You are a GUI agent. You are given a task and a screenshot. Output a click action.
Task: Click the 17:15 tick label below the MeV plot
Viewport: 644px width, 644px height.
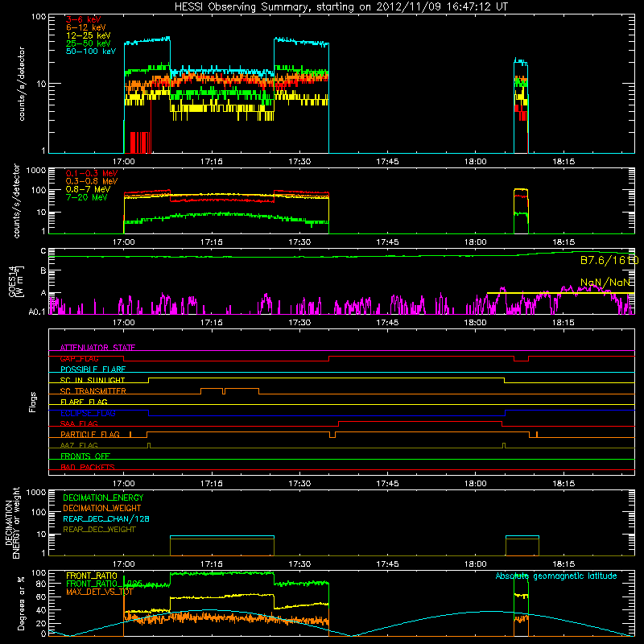(212, 242)
